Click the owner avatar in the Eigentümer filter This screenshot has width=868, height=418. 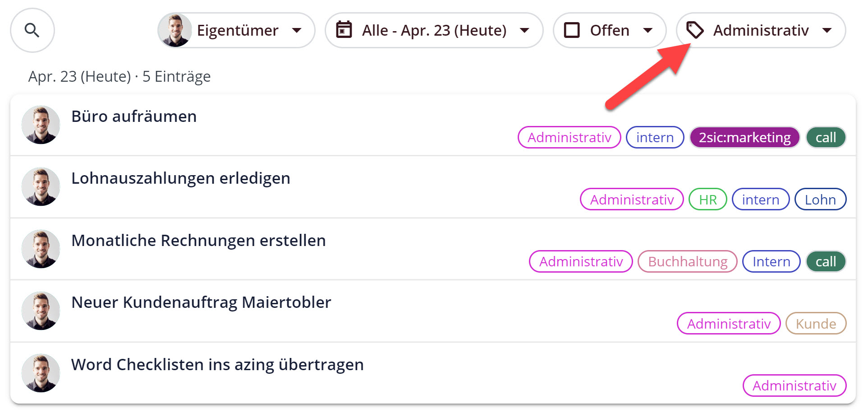click(175, 30)
